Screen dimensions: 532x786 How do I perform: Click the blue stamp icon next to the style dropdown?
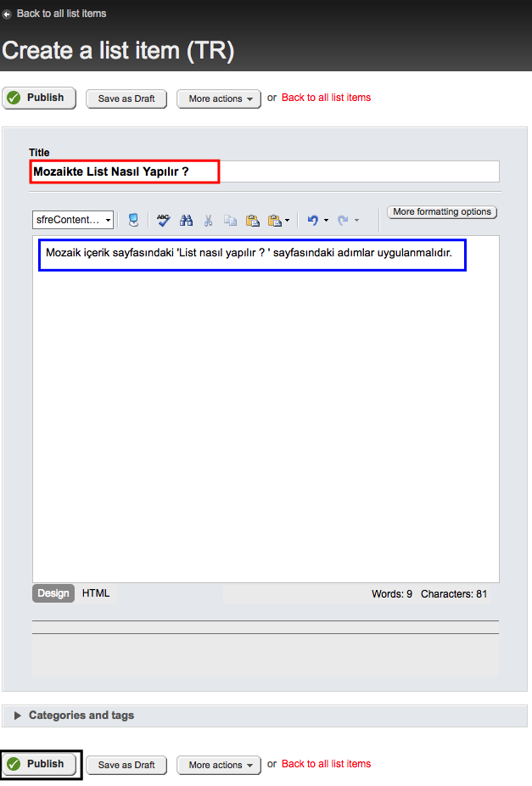pyautogui.click(x=133, y=220)
